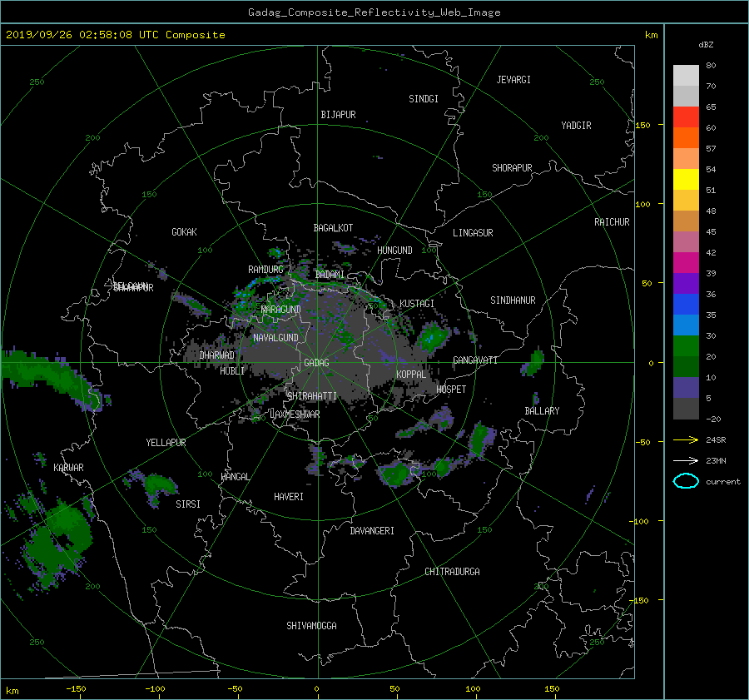Click the NARAGUND city label
Screen dimensions: 749x700
[x=281, y=310]
